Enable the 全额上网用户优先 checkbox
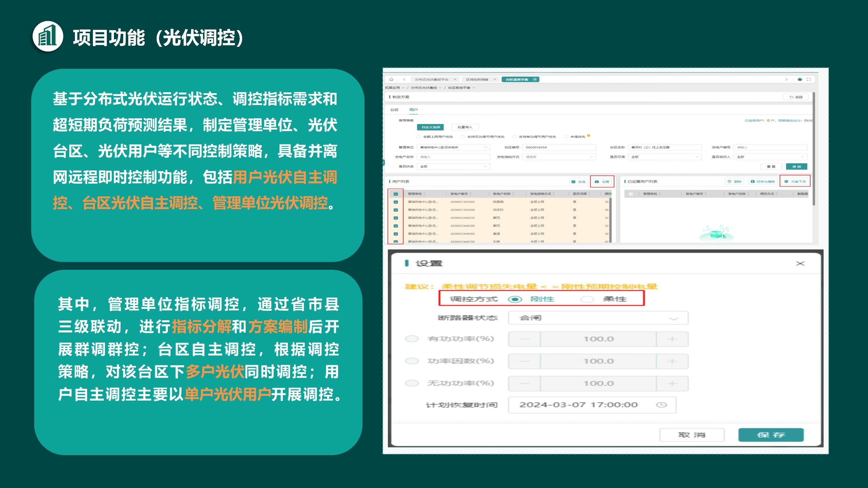The width and height of the screenshot is (868, 488). point(418,136)
